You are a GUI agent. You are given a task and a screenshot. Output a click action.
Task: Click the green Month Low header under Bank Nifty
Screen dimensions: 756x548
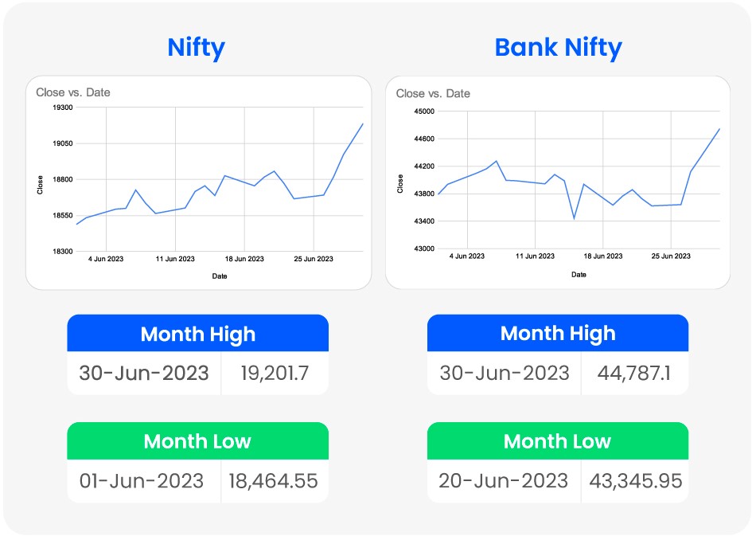(x=558, y=441)
